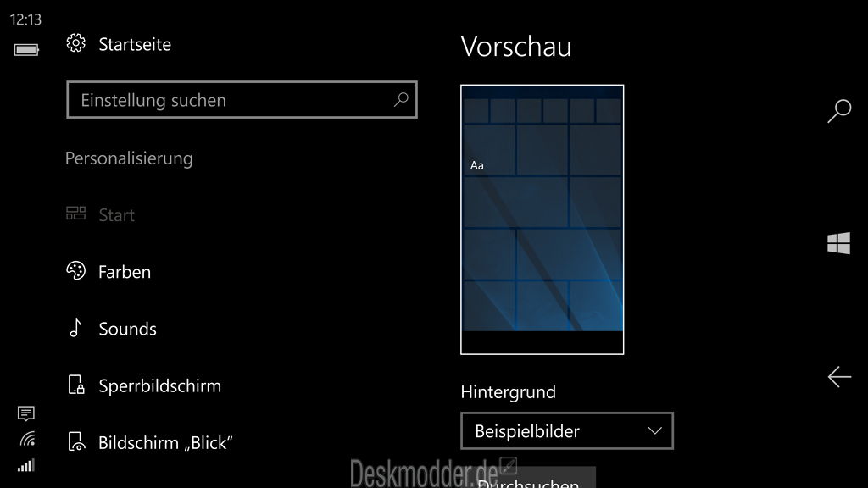Tap the battery status icon
The image size is (868, 488).
[26, 49]
